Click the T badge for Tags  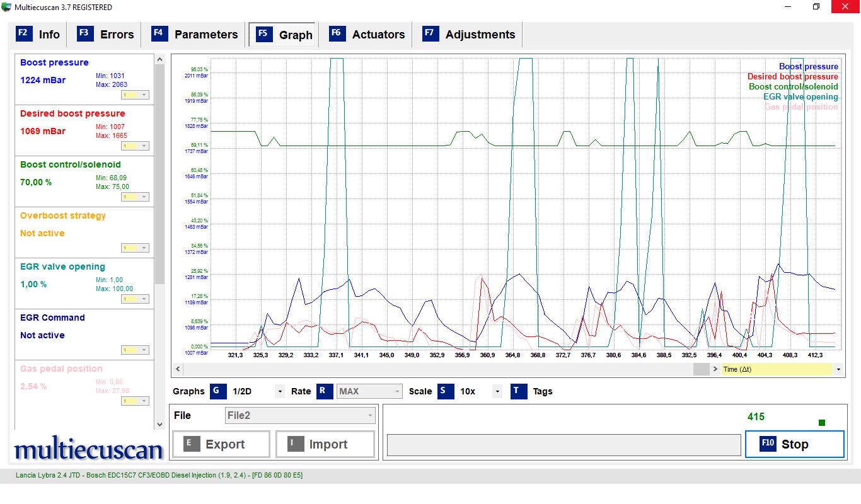pyautogui.click(x=519, y=391)
